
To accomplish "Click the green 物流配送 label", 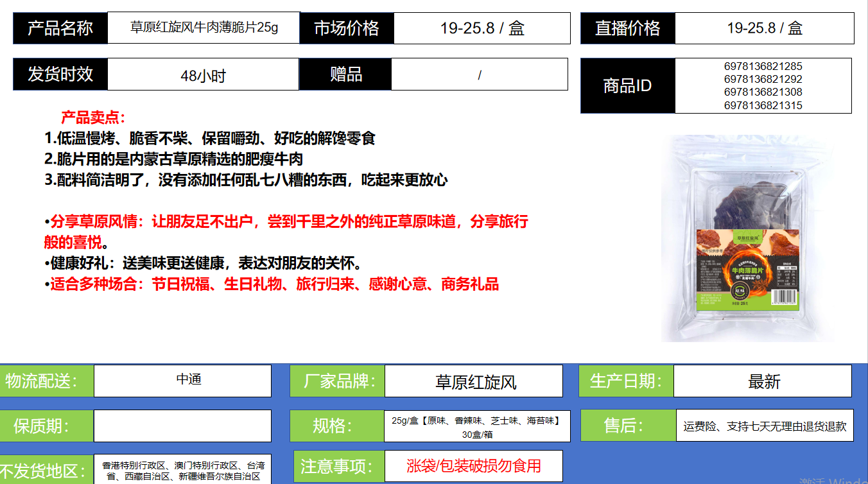I will [x=42, y=381].
